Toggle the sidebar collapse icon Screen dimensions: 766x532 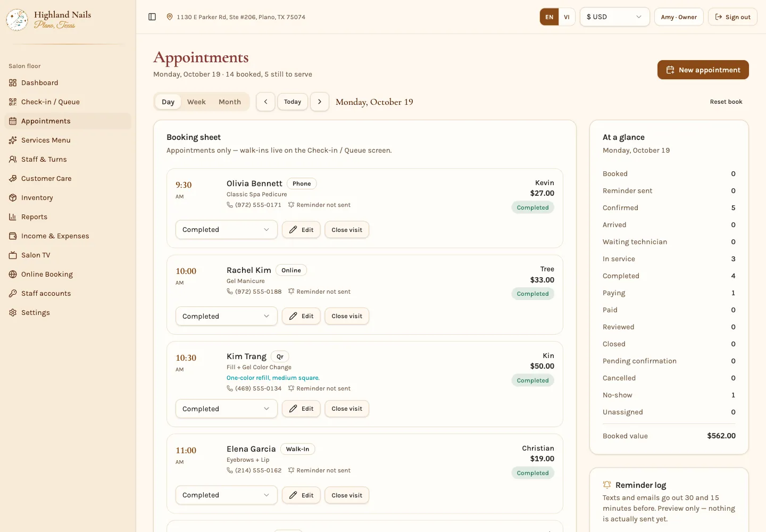tap(152, 17)
